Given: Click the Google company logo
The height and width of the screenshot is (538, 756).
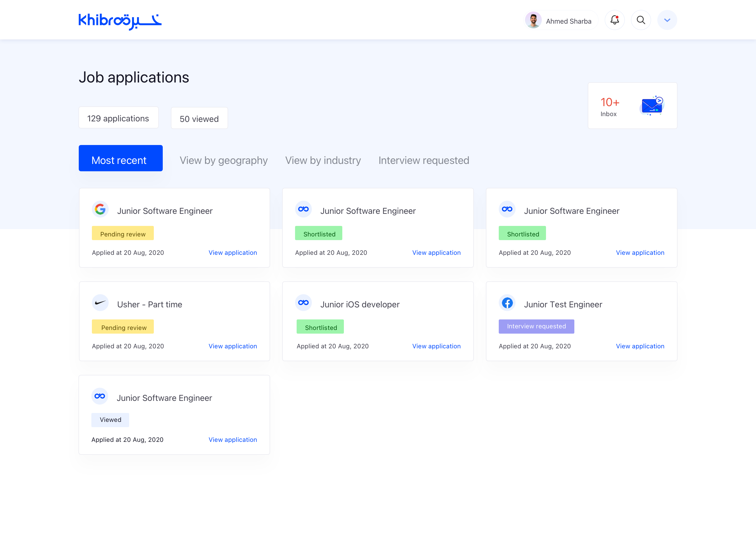Looking at the screenshot, I should coord(100,209).
